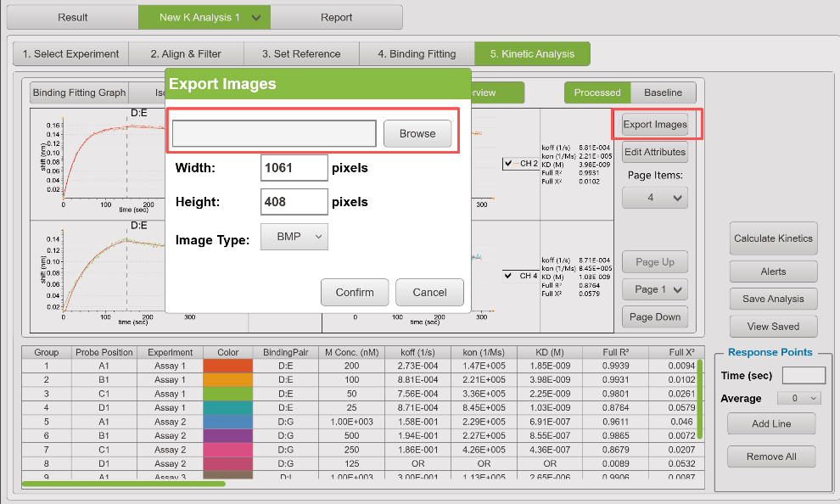
Task: Click the Probe Position column header
Action: pos(104,352)
